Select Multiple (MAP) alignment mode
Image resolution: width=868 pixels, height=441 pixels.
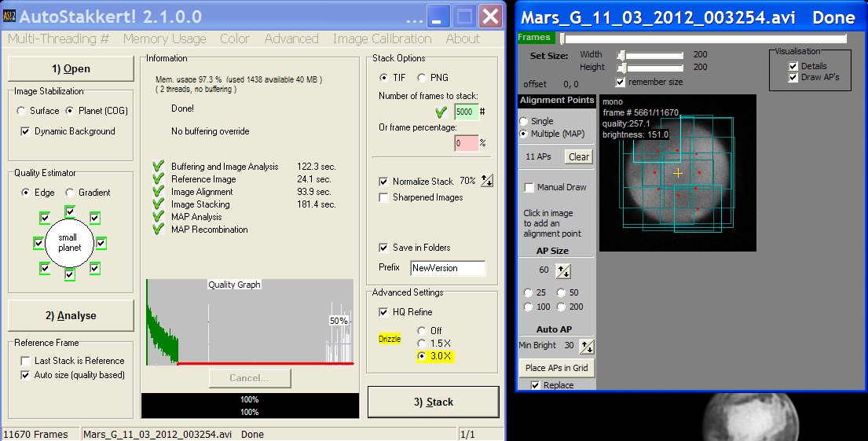523,134
